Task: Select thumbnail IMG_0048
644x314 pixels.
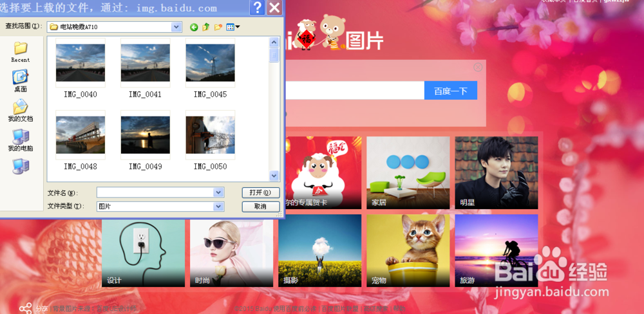Action: click(x=80, y=134)
